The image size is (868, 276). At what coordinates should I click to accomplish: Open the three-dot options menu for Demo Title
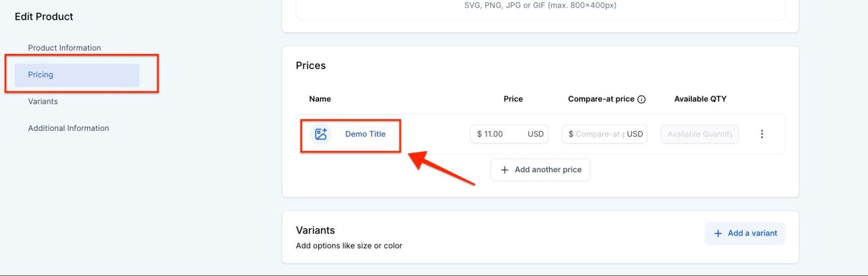762,134
